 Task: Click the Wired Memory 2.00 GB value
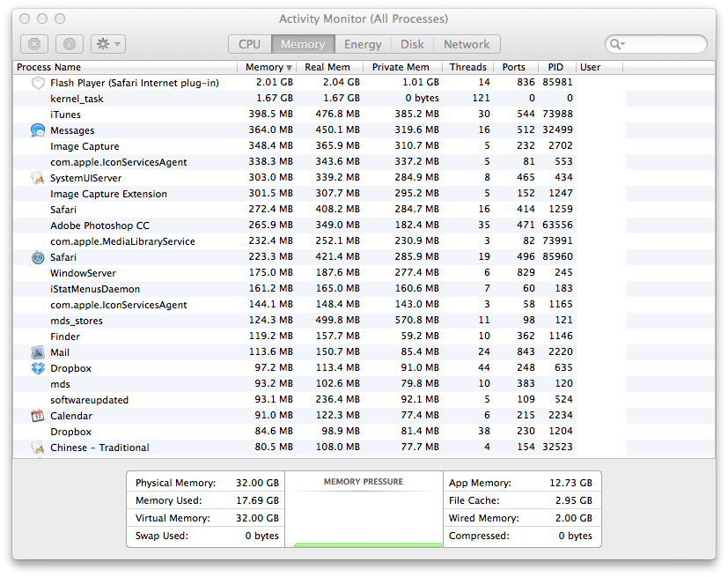(573, 518)
